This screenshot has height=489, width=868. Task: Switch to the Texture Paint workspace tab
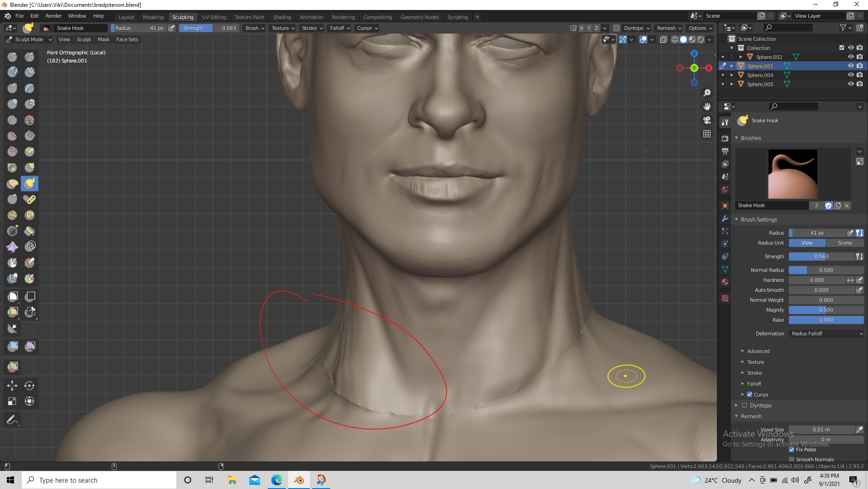[x=249, y=17]
